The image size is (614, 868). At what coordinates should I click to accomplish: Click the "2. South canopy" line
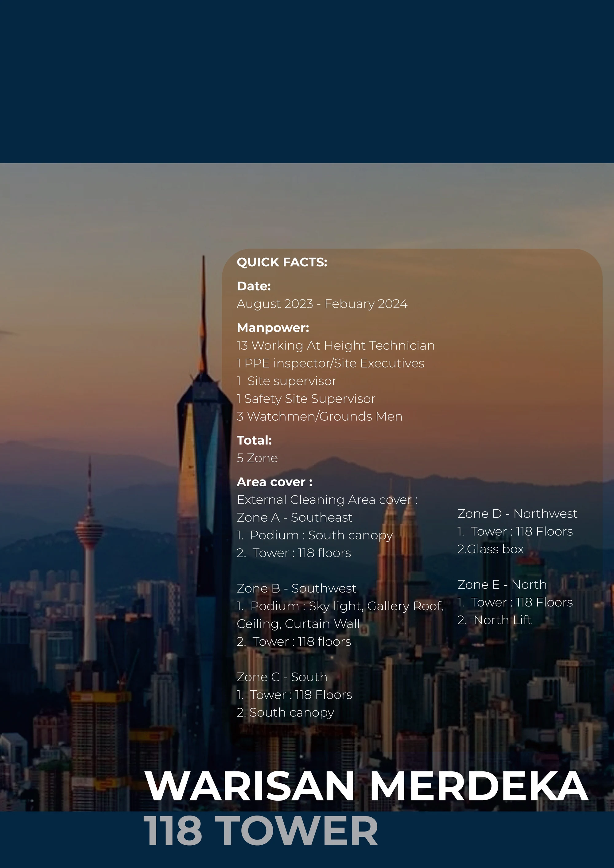click(286, 713)
